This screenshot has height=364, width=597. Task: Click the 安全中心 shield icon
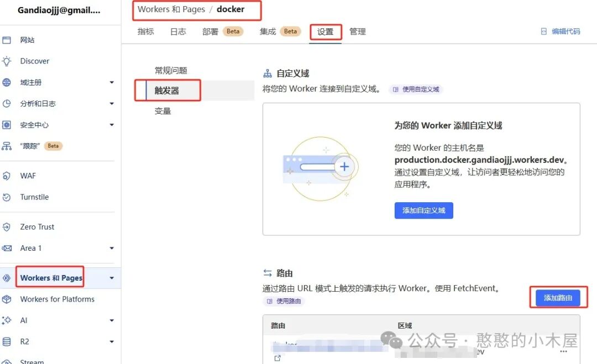click(7, 125)
